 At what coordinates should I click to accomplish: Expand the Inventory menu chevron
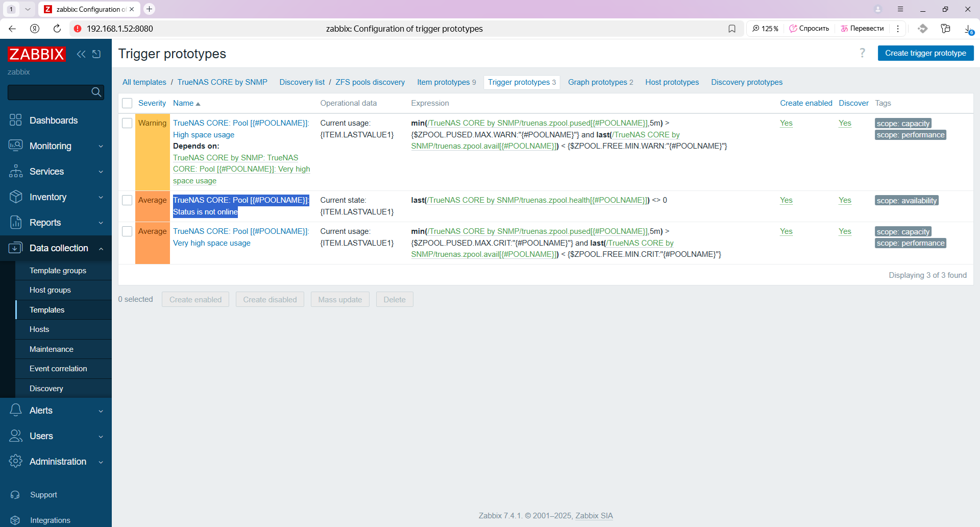tap(101, 197)
